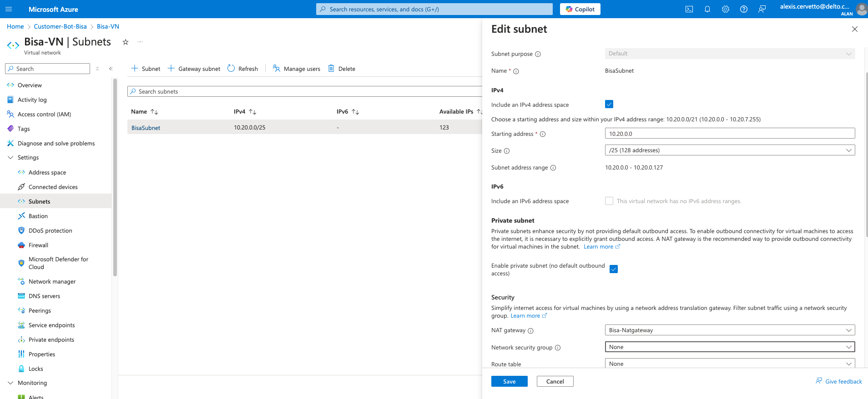
Task: Check Include an IPv6 address space
Action: (x=609, y=201)
